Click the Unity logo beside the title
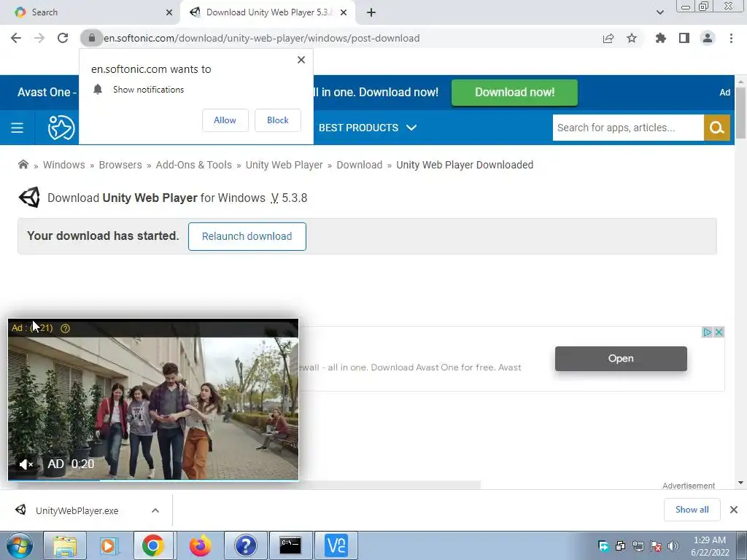 [29, 197]
